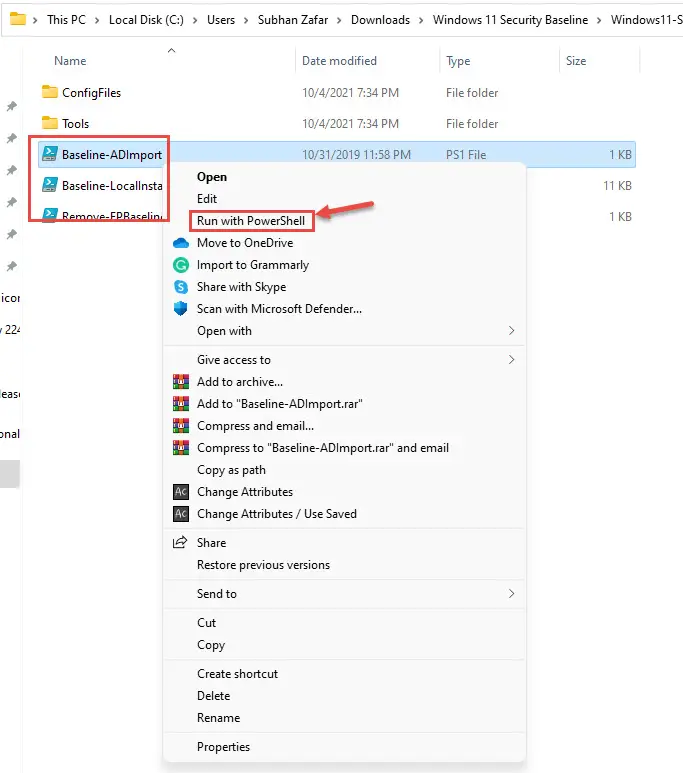The image size is (683, 773).
Task: Choose Copy in the context menu
Action: pos(211,645)
